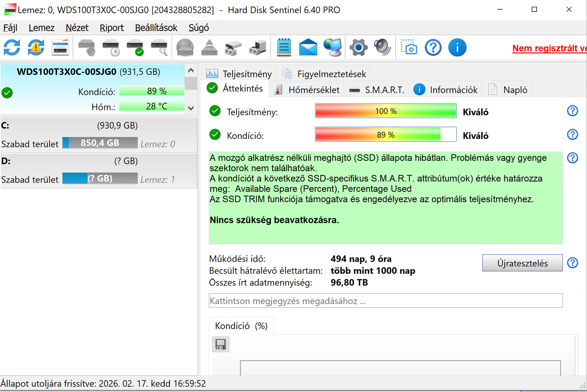
Task: Click the save floppy icon under Kondíció chart
Action: point(221,344)
